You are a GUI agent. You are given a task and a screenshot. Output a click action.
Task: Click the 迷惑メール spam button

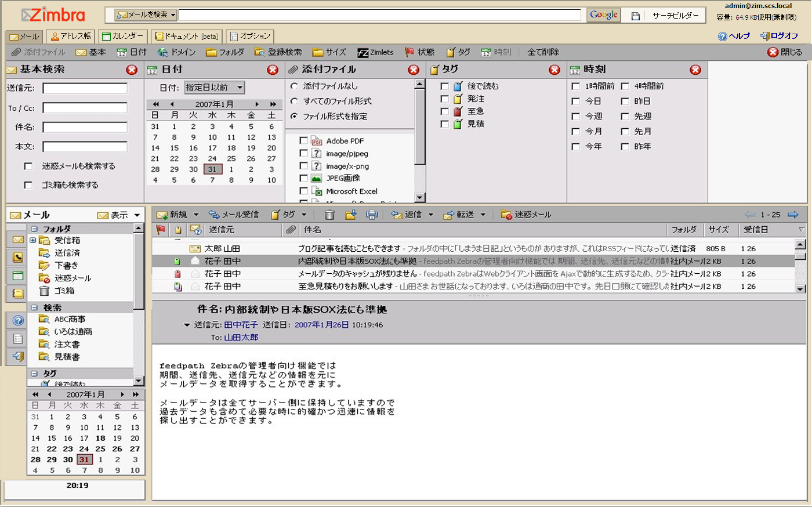coord(526,215)
